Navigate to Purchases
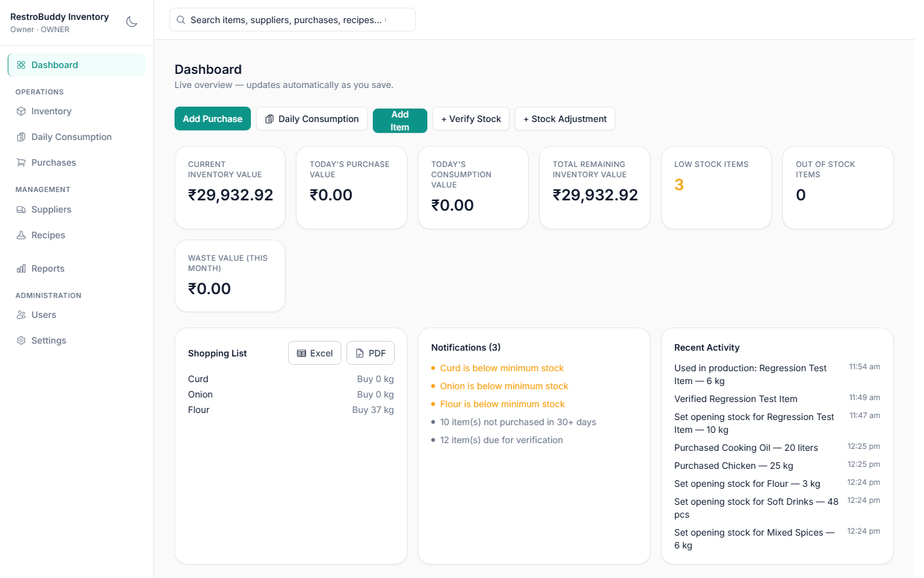 click(x=77, y=162)
